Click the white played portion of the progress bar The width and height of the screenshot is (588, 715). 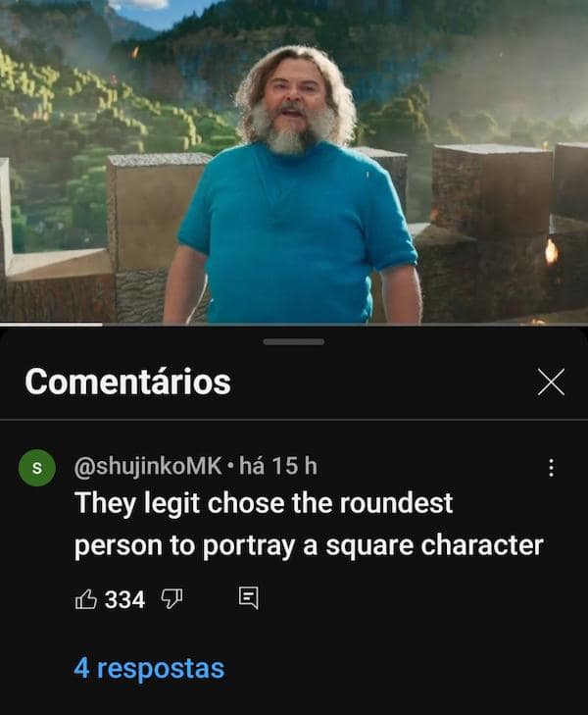(51, 325)
